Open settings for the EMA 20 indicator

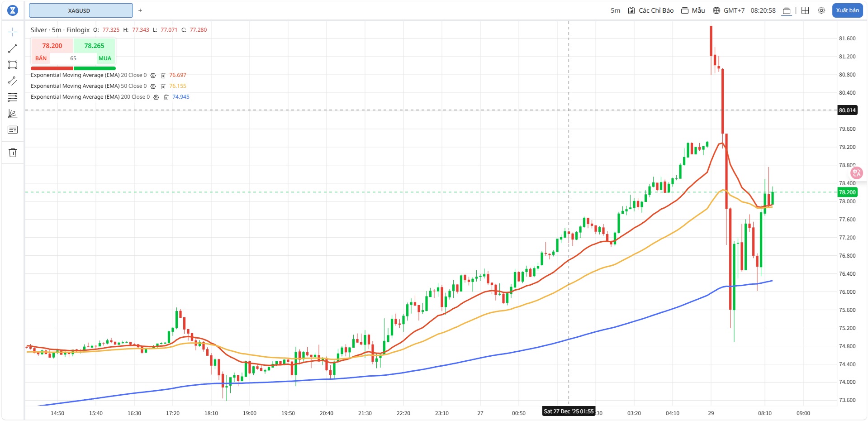[153, 76]
